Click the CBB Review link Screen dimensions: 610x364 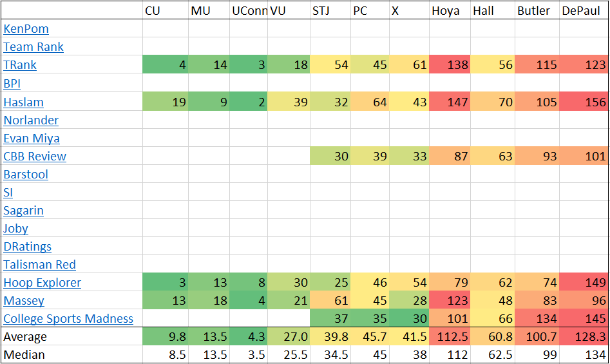[35, 156]
